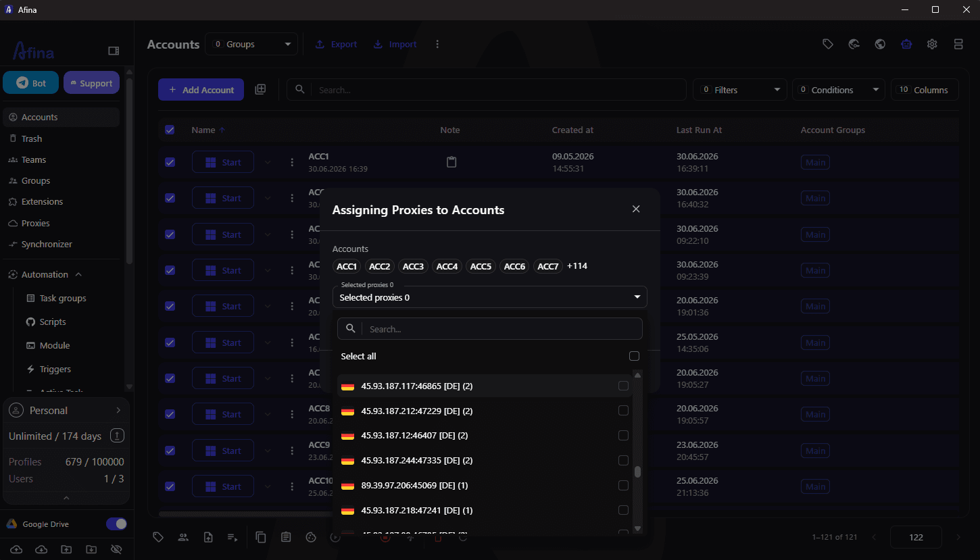Open Trash in sidebar

[61, 138]
